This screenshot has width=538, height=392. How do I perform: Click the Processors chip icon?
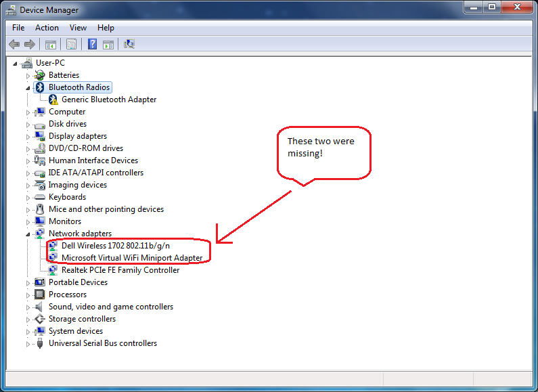point(40,295)
